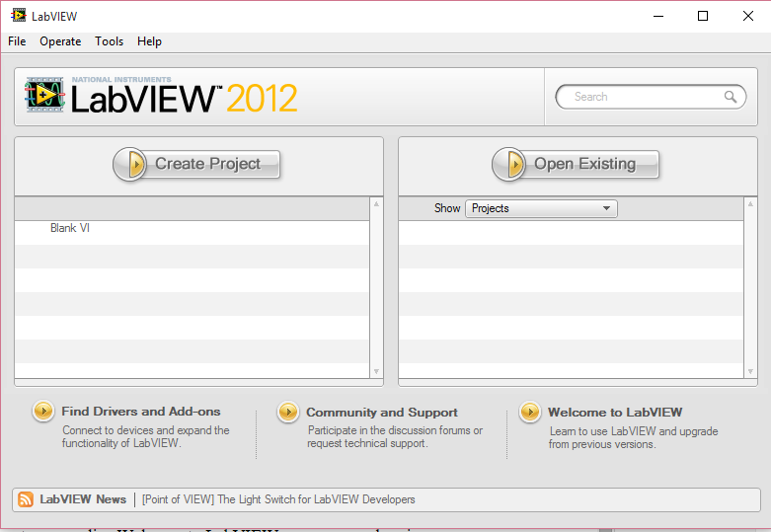Viewport: 771px width, 532px height.
Task: Click the LabVIEW 2012 logo icon
Action: tap(44, 95)
